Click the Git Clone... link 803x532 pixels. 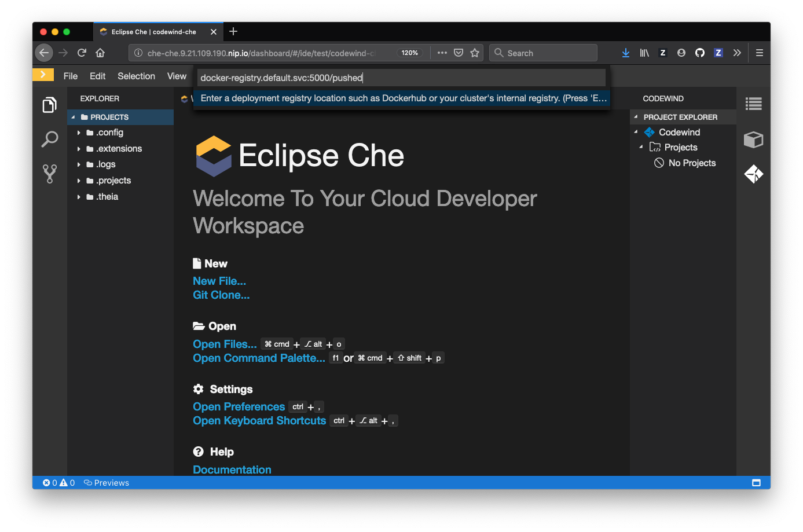(221, 295)
